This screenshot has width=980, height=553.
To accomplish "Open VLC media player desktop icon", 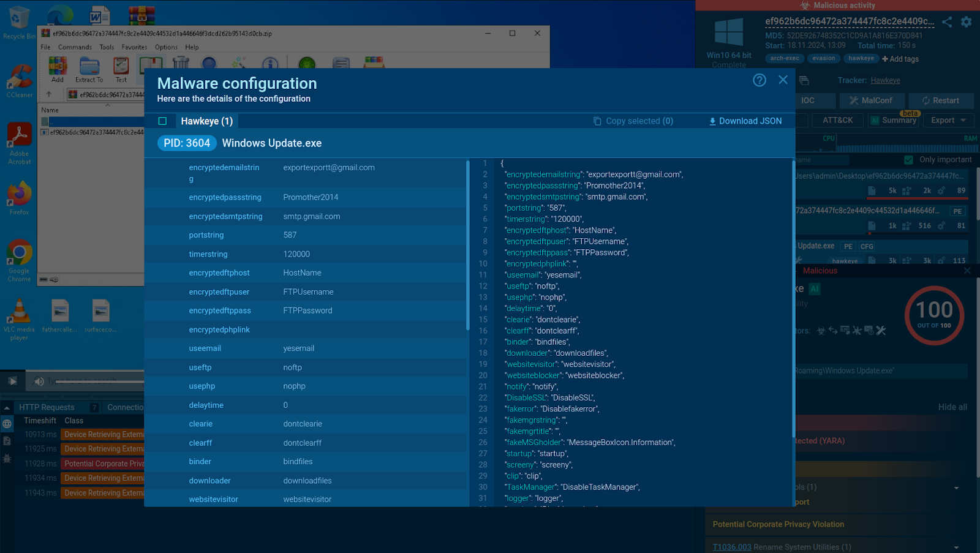I will coord(19,319).
